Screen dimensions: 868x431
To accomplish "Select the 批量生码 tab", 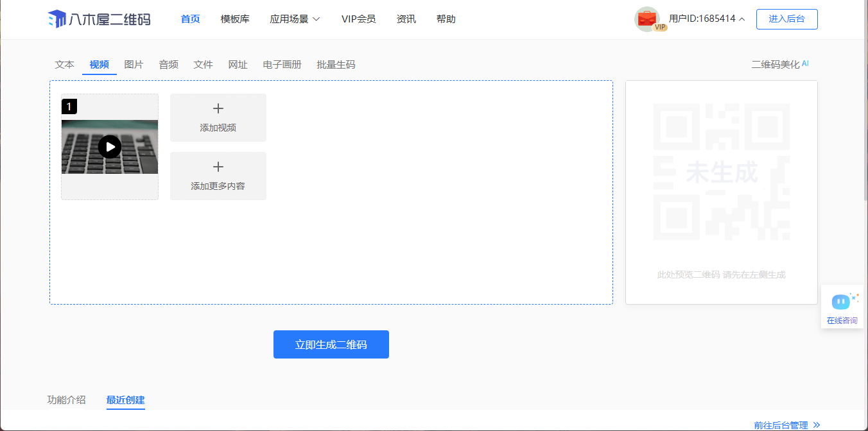I will tap(336, 65).
